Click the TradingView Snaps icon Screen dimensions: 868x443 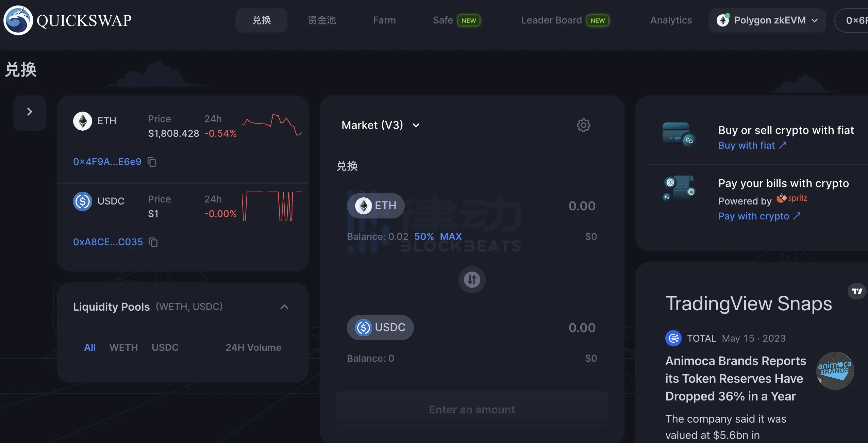pos(857,291)
